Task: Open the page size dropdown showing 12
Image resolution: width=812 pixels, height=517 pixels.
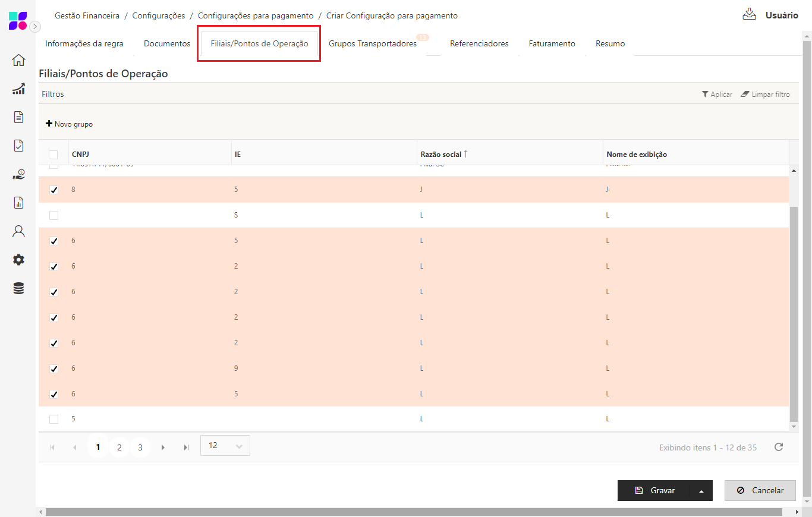Action: [x=225, y=446]
